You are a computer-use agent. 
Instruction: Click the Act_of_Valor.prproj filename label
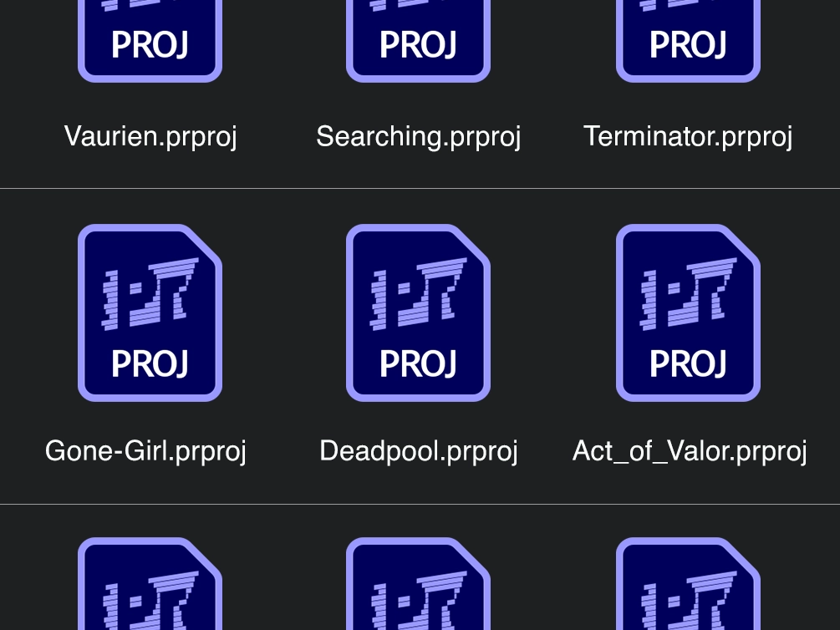point(690,450)
